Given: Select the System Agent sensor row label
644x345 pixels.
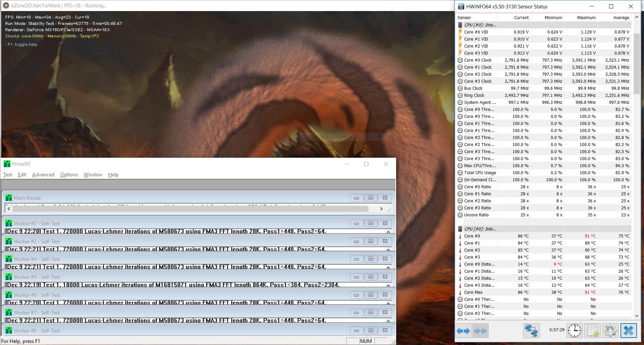Looking at the screenshot, I should pyautogui.click(x=480, y=102).
